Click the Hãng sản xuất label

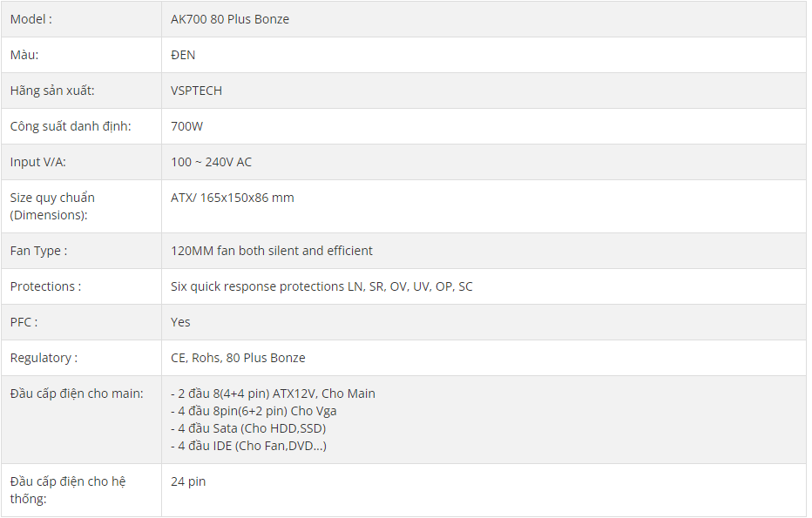click(x=52, y=91)
